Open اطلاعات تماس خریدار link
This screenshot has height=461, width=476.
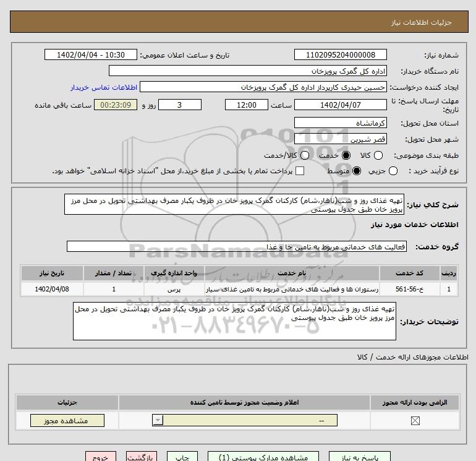[104, 87]
